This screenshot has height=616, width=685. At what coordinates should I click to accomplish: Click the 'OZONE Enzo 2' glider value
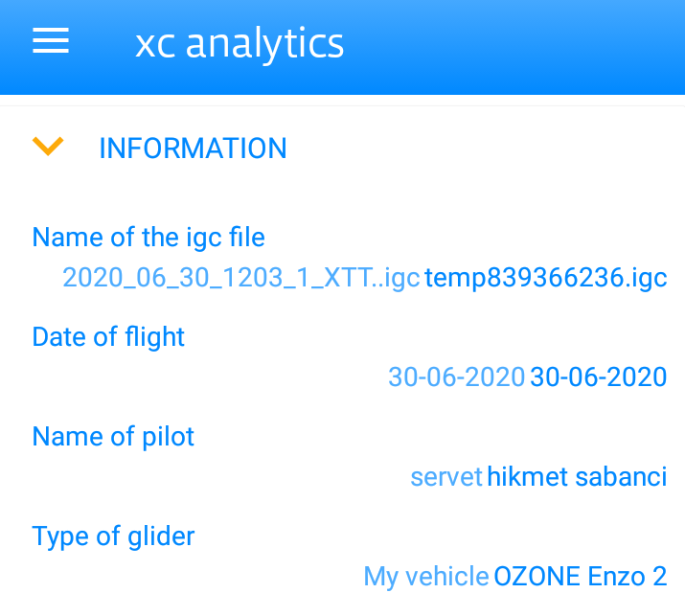point(580,577)
